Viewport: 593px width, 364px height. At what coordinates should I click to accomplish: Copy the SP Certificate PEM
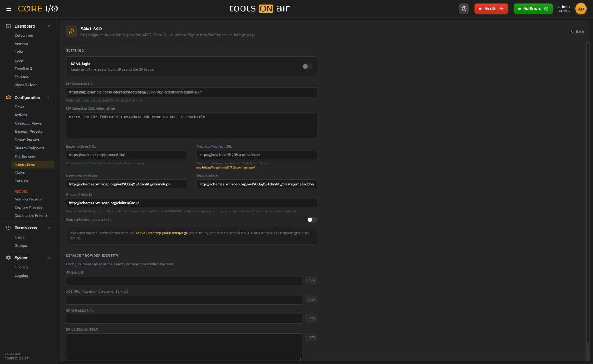pos(311,337)
